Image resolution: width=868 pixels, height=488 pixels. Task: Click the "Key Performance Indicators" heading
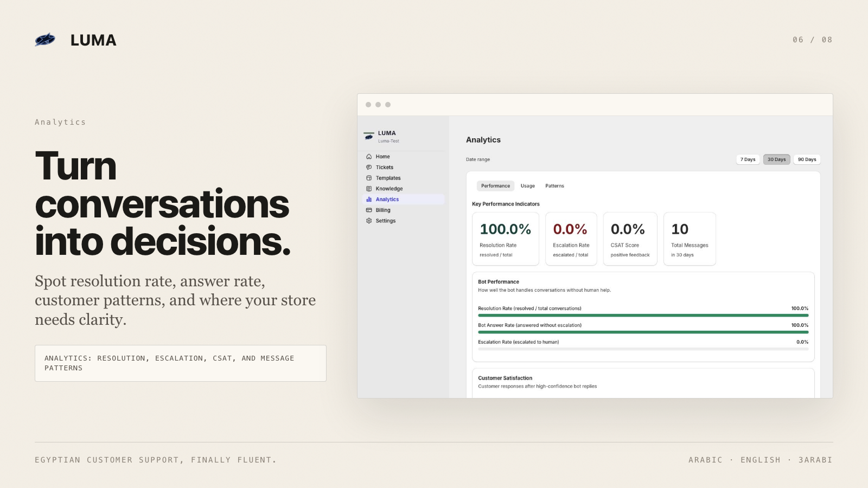coord(506,204)
